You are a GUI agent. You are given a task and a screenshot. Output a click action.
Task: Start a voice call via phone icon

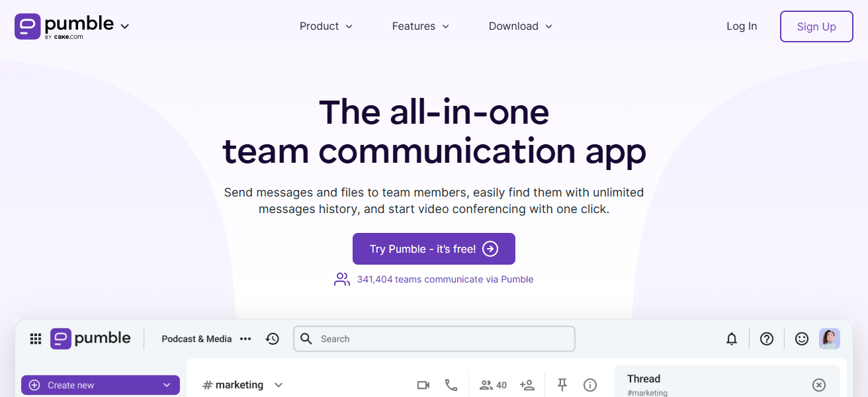click(451, 385)
